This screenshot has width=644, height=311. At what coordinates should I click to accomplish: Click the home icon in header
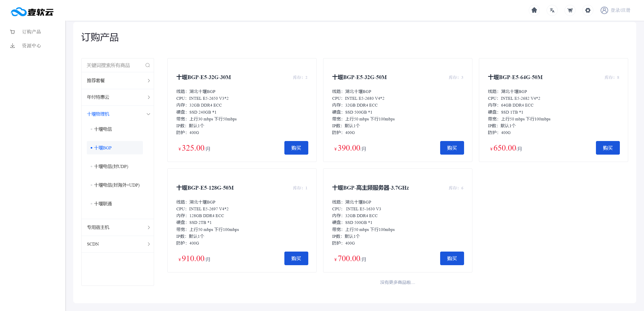point(534,10)
